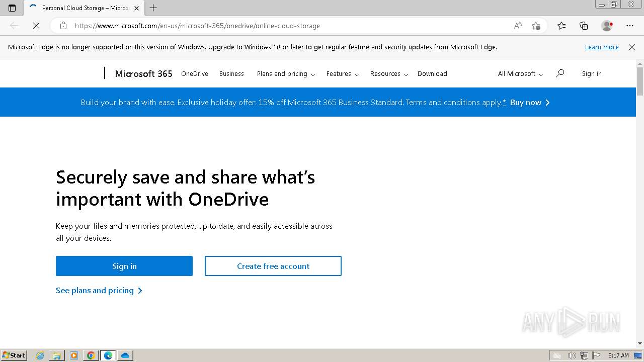This screenshot has width=644, height=362.
Task: Select the Business menu item
Action: pos(231,73)
